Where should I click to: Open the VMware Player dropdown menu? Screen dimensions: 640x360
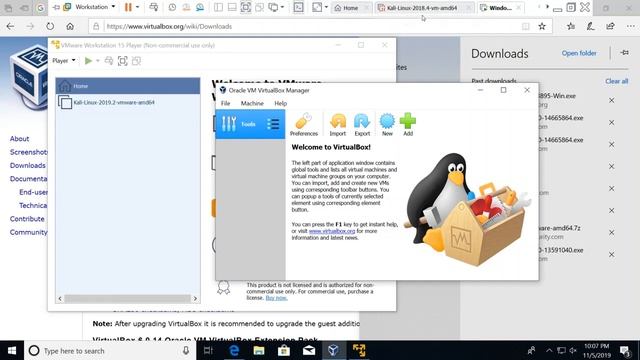coord(64,61)
